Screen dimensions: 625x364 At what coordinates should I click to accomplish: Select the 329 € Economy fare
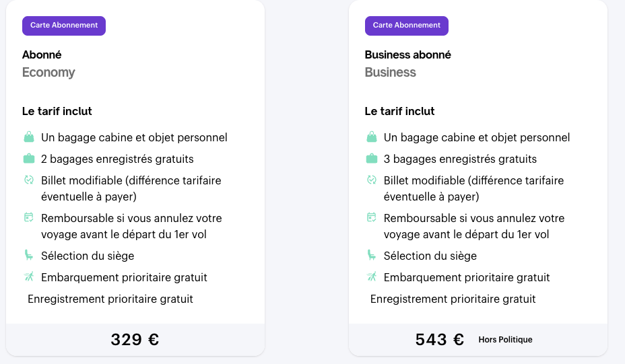[135, 340]
